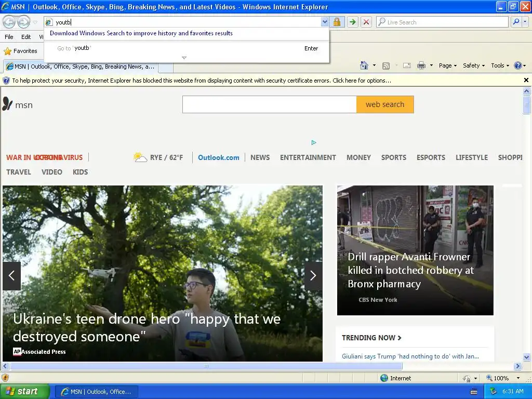Click the horizontal scrollbar thumb
Screen dimensions: 532x399
pyautogui.click(x=206, y=366)
